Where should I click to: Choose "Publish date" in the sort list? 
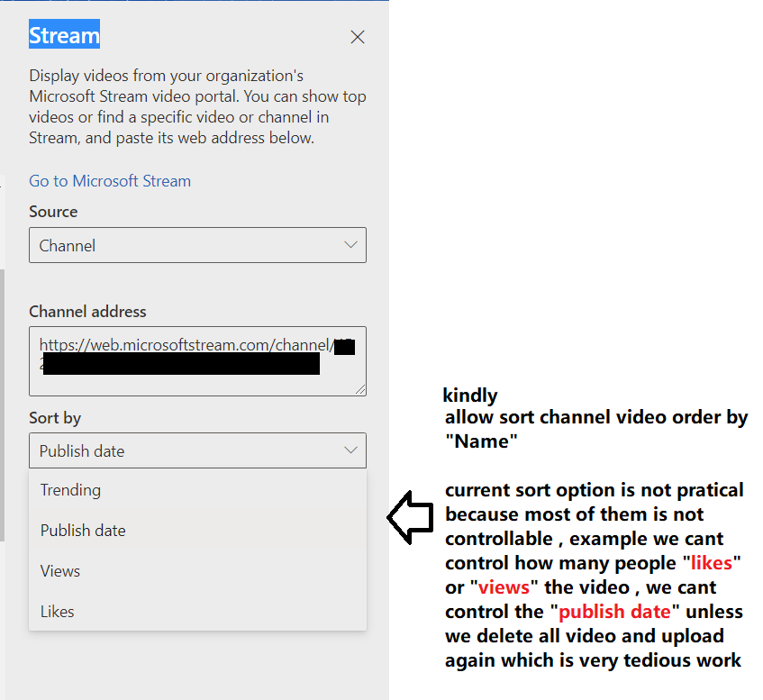coord(83,531)
